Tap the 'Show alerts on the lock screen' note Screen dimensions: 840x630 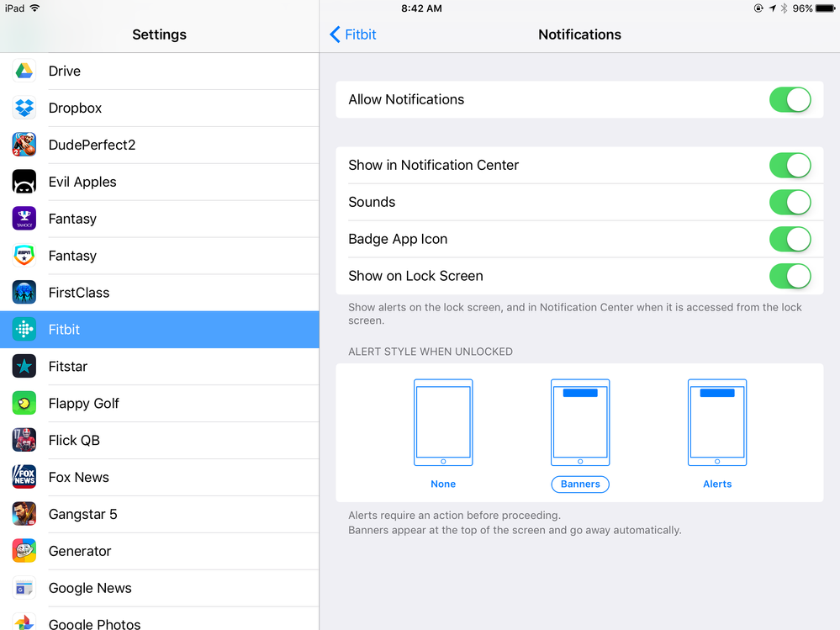(575, 314)
